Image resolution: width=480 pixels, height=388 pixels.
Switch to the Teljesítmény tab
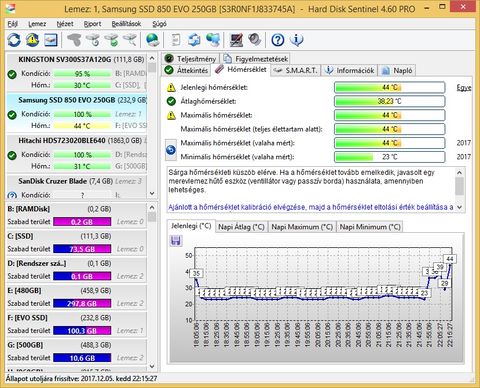click(x=191, y=59)
